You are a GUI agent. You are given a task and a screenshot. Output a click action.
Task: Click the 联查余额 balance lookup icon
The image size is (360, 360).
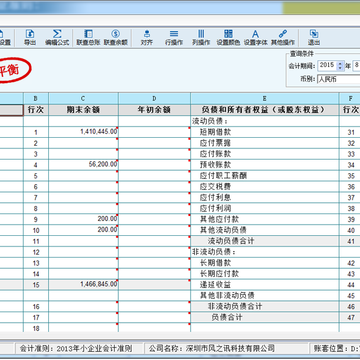point(116,38)
